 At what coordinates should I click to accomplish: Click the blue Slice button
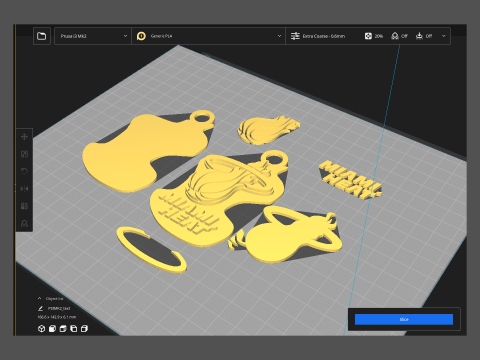[404, 319]
